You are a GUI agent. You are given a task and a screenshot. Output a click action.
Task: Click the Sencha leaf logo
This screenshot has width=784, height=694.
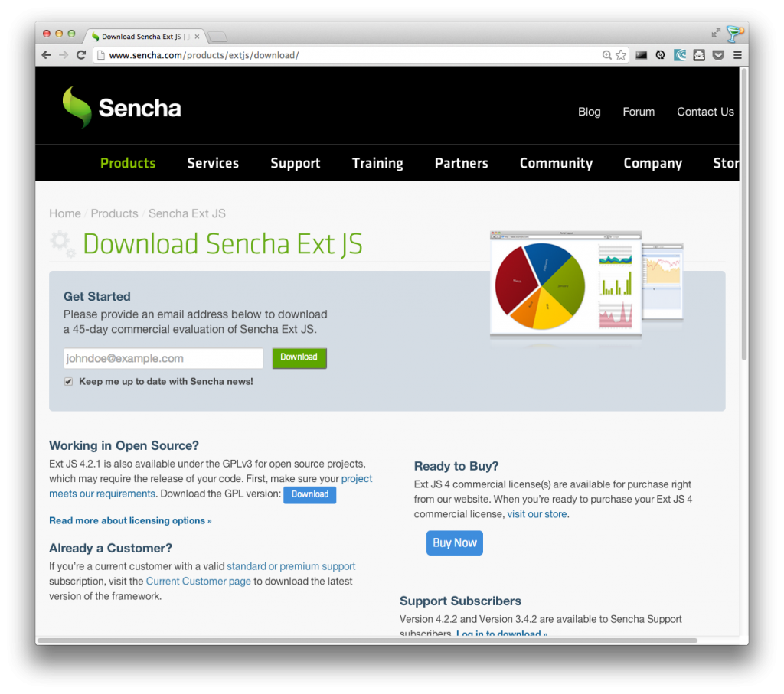(x=77, y=107)
